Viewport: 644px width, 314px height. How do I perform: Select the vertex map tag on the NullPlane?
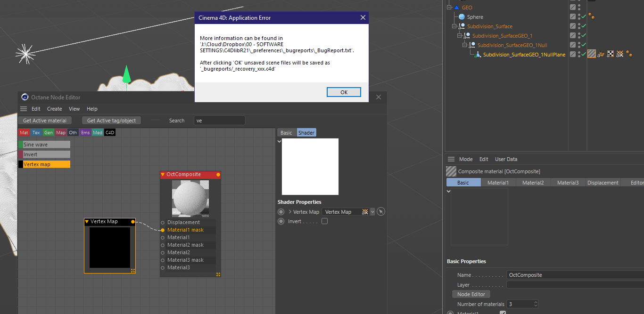619,54
